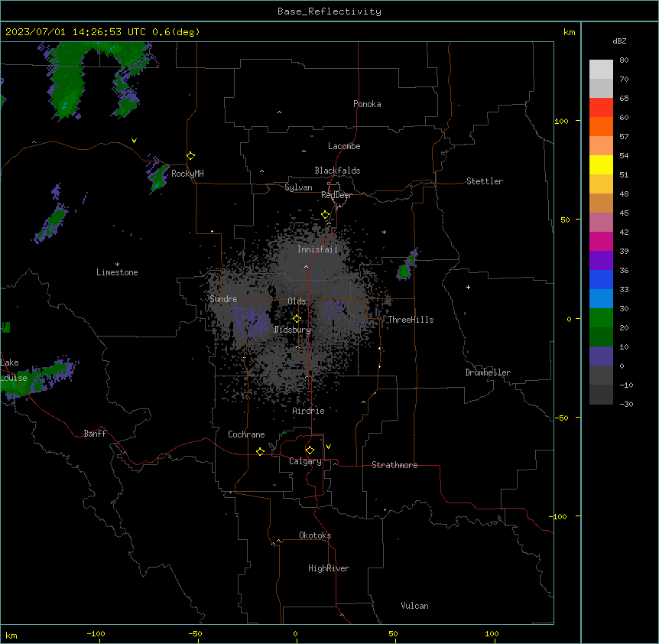Click the Didsbury label
This screenshot has width=659, height=644.
click(293, 330)
